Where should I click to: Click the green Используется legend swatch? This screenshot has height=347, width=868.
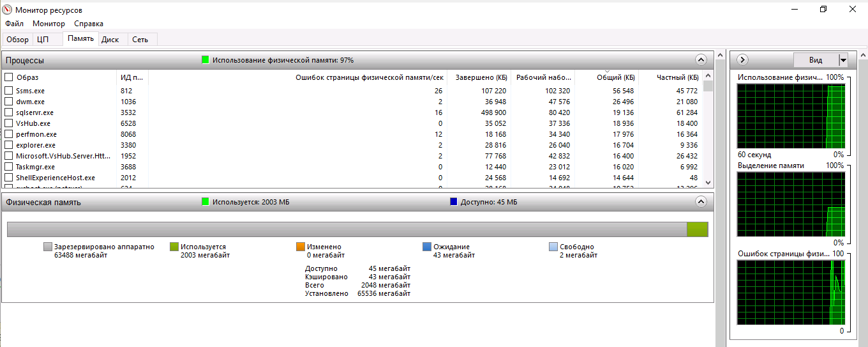(174, 247)
